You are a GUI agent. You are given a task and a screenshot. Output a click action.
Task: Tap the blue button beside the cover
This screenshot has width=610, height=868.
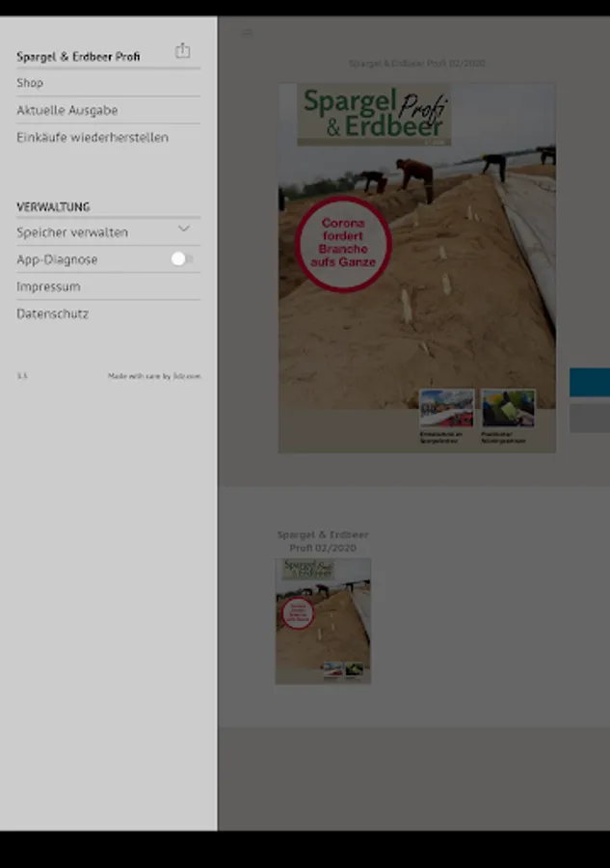tap(590, 383)
